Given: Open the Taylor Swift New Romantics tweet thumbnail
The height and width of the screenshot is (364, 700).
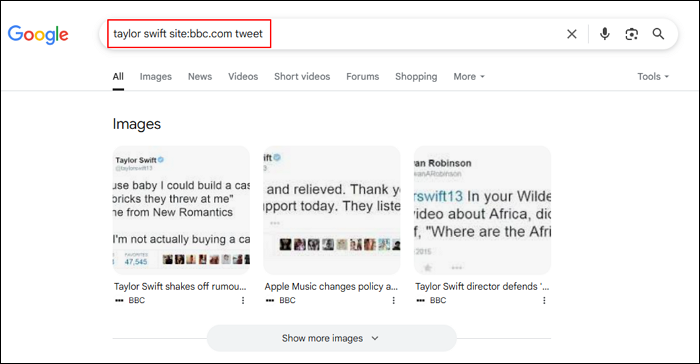Looking at the screenshot, I should [181, 210].
